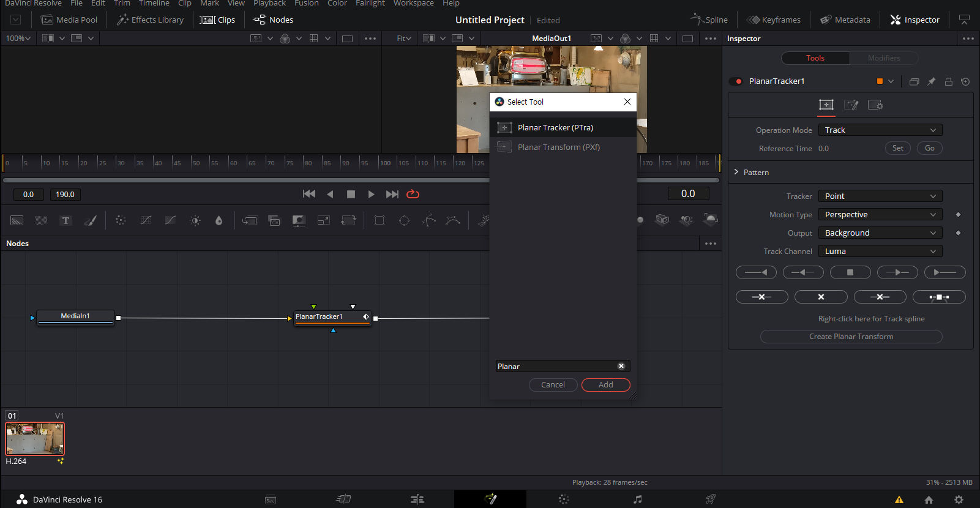980x508 pixels.
Task: Open the Color page
Action: [564, 499]
